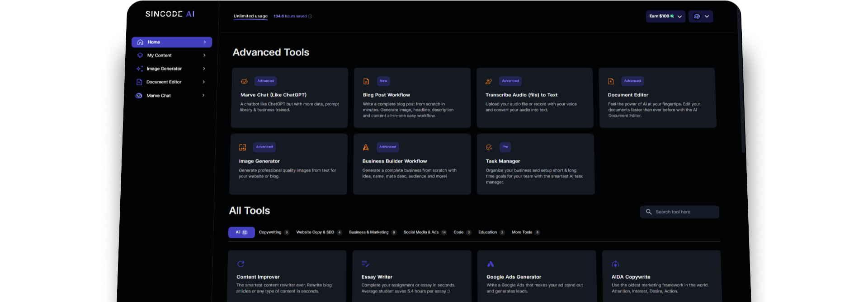This screenshot has height=302, width=868.
Task: Open Home in the sidebar
Action: (172, 42)
